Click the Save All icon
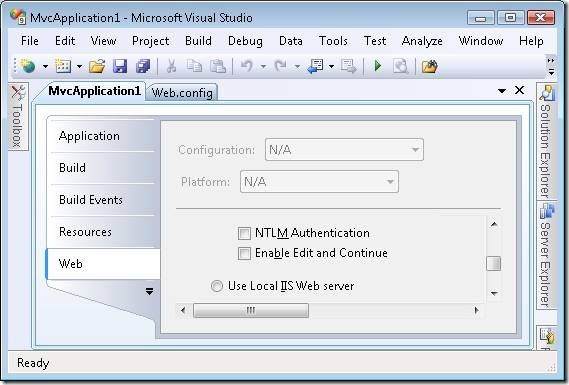 coord(143,66)
